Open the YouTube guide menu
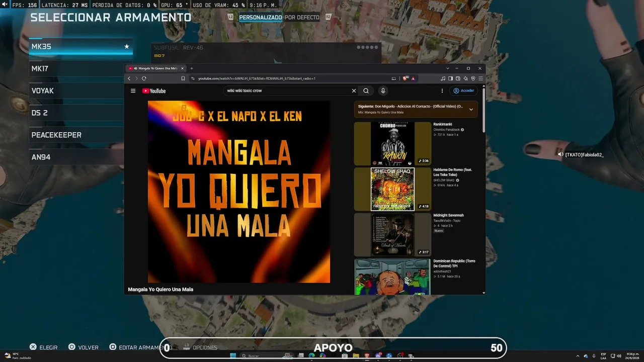 click(x=133, y=91)
